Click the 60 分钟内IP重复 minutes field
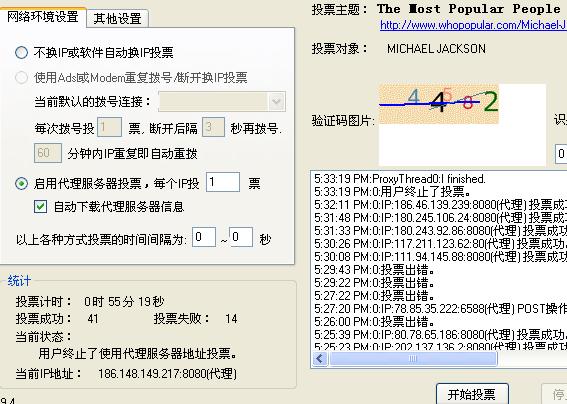The width and height of the screenshot is (567, 404). pyautogui.click(x=48, y=153)
